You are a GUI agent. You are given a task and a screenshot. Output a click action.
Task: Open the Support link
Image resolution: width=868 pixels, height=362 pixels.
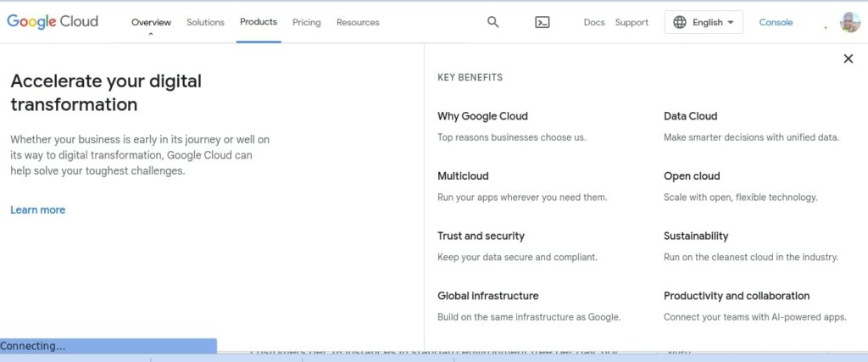tap(632, 22)
